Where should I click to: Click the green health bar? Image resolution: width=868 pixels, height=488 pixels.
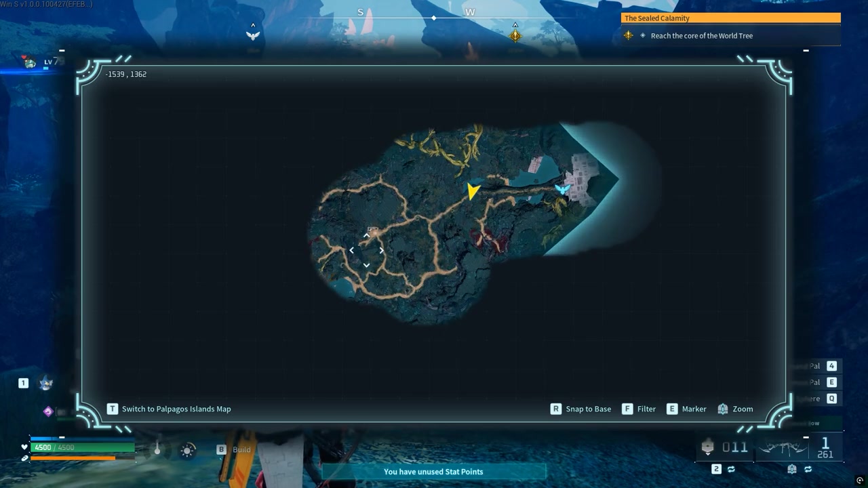82,447
